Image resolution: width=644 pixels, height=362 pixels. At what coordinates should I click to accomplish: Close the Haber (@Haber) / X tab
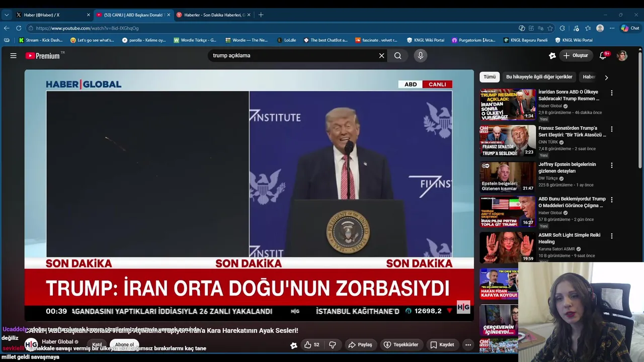click(88, 15)
